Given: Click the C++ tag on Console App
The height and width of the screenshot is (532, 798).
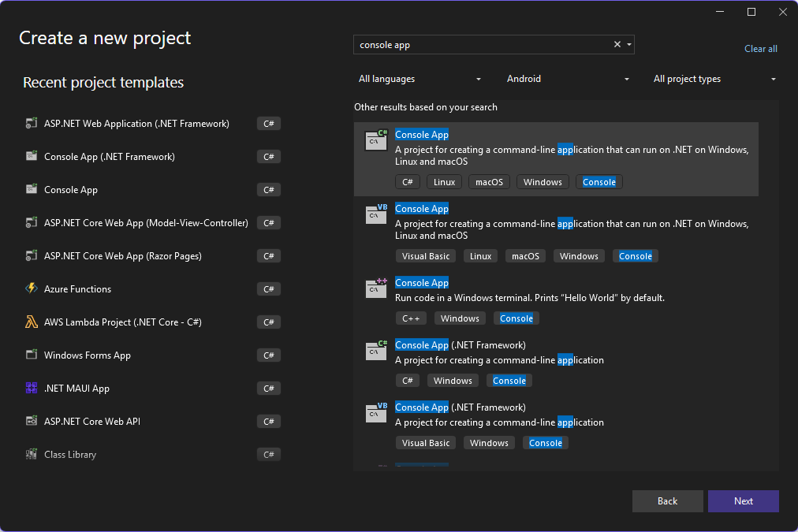Looking at the screenshot, I should coord(411,318).
